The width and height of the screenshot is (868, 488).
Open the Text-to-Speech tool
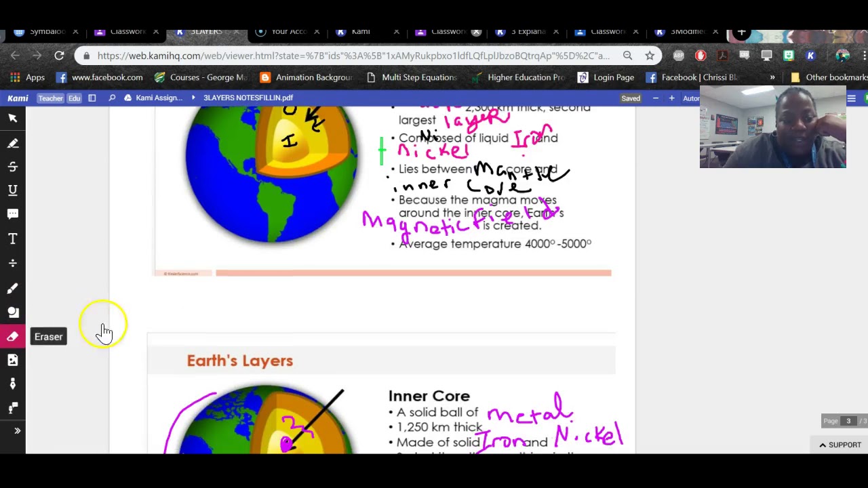click(12, 408)
